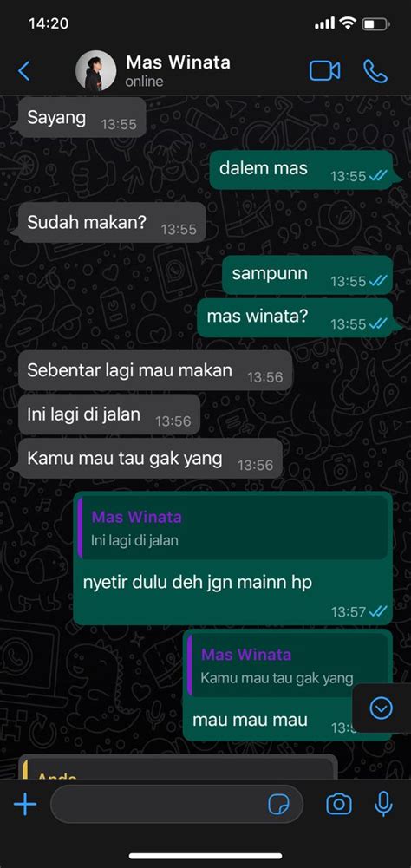411x868 pixels.
Task: Jump to latest messages with down chevron
Action: tap(382, 708)
